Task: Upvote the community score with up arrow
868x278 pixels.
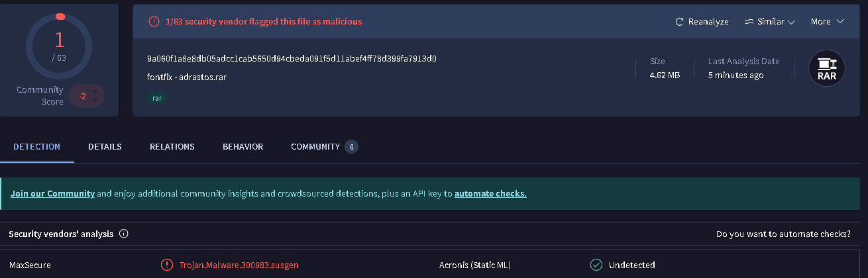Action: coord(95,91)
